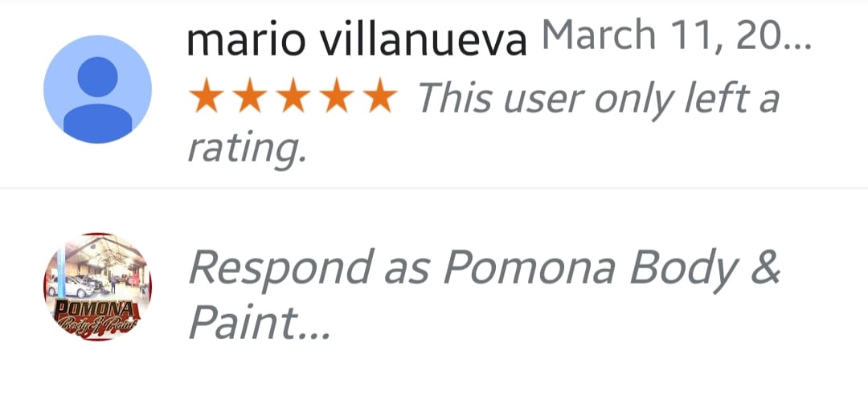Open the Pomona Body & Paint logo thumbnail

pyautogui.click(x=97, y=288)
